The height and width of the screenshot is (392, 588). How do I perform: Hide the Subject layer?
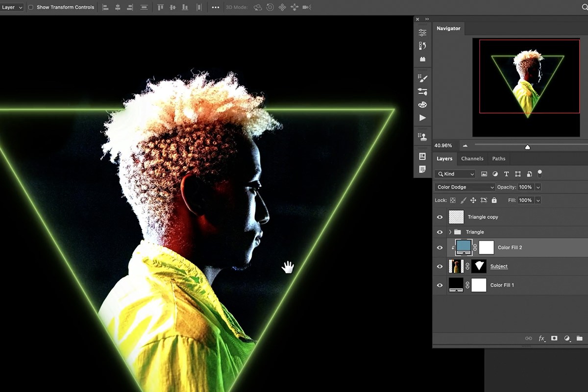click(440, 266)
